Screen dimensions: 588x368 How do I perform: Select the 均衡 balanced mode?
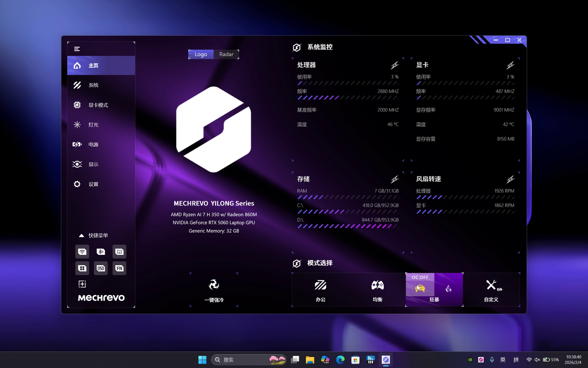pos(377,290)
